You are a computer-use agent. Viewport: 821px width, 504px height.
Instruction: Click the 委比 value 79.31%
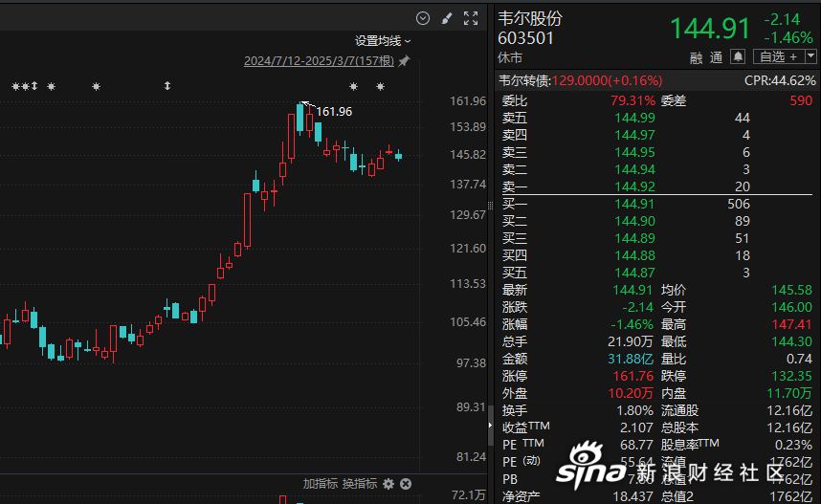click(x=633, y=100)
